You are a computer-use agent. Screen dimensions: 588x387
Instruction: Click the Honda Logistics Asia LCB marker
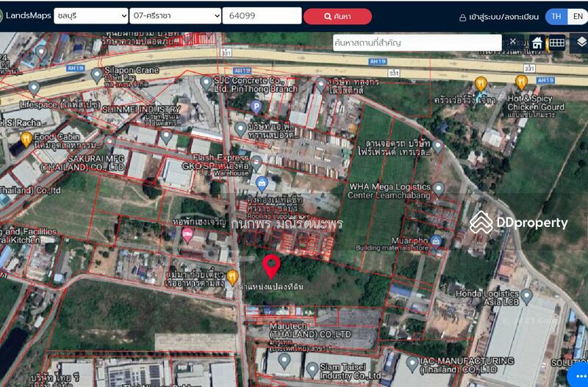pos(526,297)
